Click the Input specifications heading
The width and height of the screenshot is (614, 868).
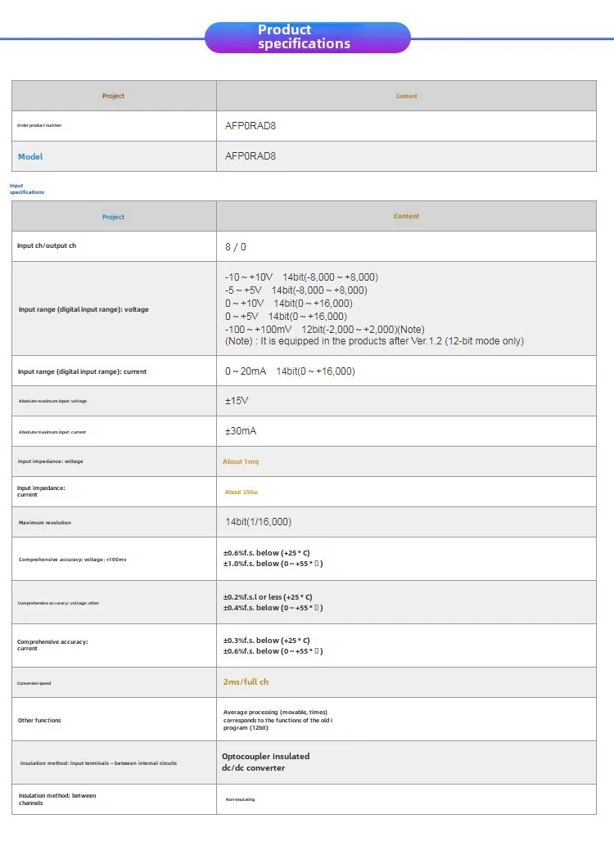[26, 189]
